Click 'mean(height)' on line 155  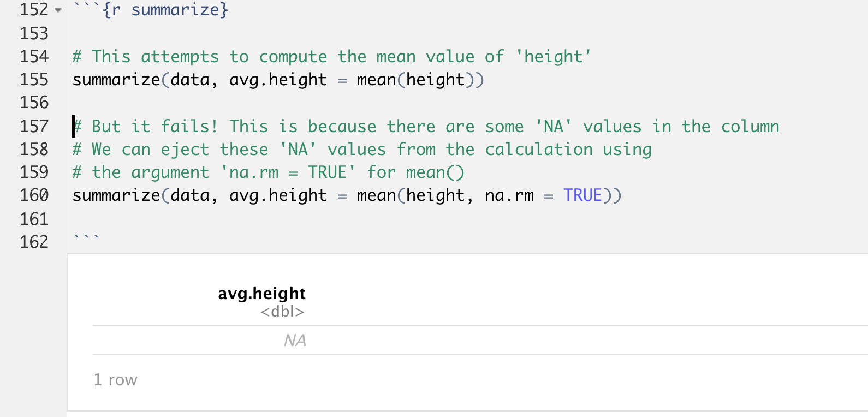[x=419, y=80]
